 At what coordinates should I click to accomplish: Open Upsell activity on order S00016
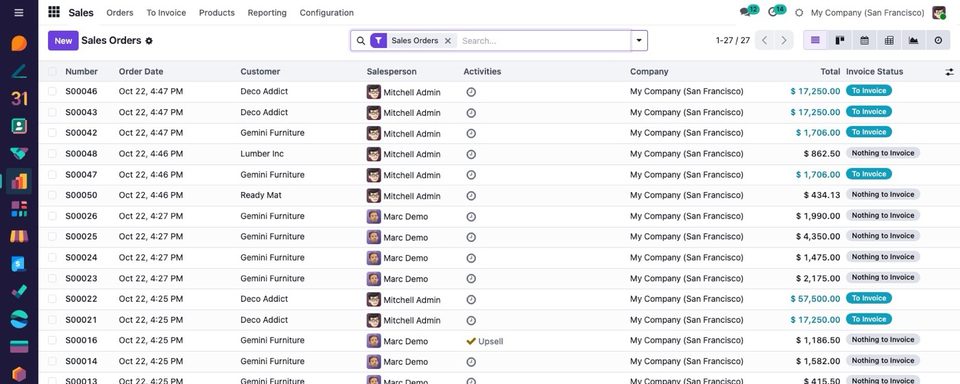coord(484,341)
